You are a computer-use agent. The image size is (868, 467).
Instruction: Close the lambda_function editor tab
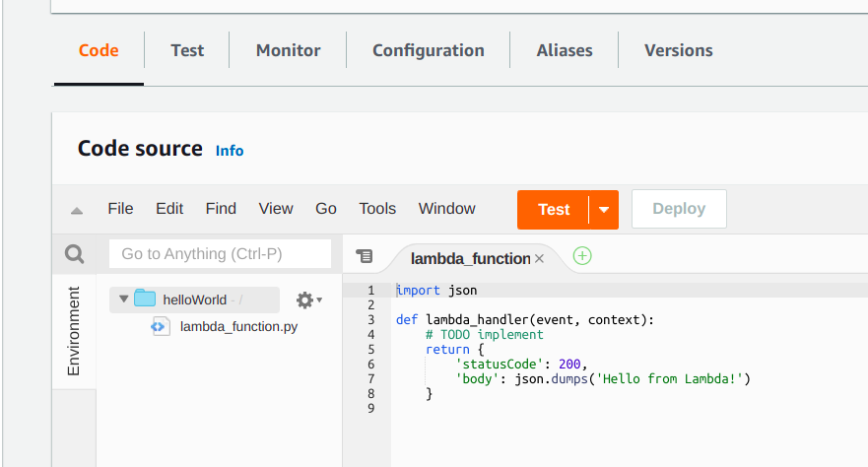click(539, 259)
